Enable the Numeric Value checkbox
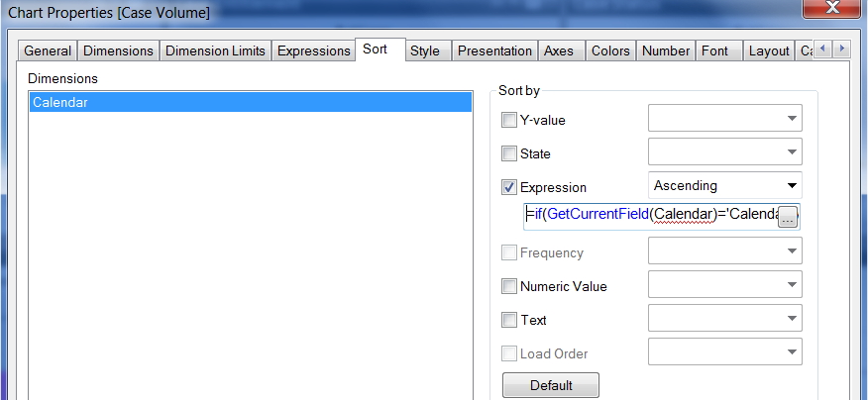868x400 pixels. tap(509, 287)
